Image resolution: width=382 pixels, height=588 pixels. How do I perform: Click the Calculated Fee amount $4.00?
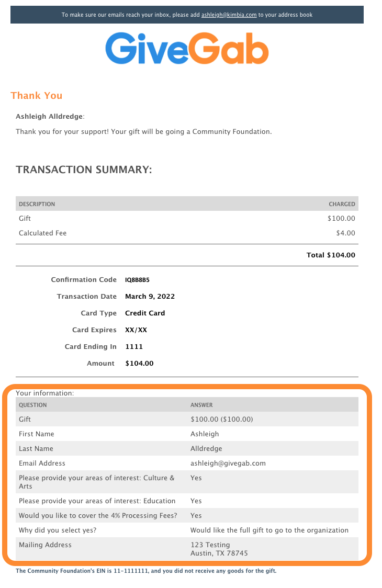pyautogui.click(x=345, y=233)
